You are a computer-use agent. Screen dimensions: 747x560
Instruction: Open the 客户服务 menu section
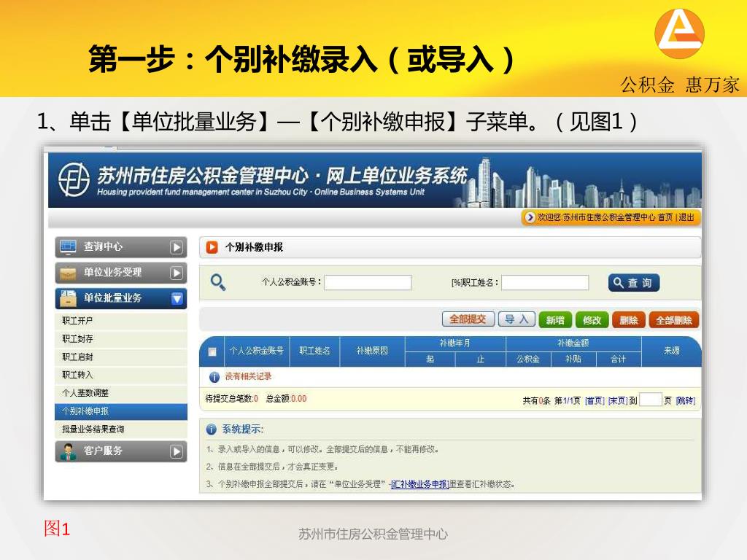[121, 451]
